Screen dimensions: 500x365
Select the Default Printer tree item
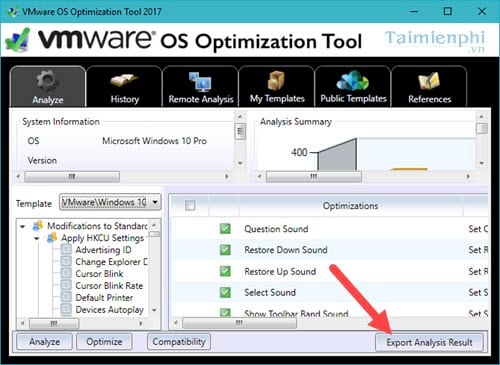[104, 298]
